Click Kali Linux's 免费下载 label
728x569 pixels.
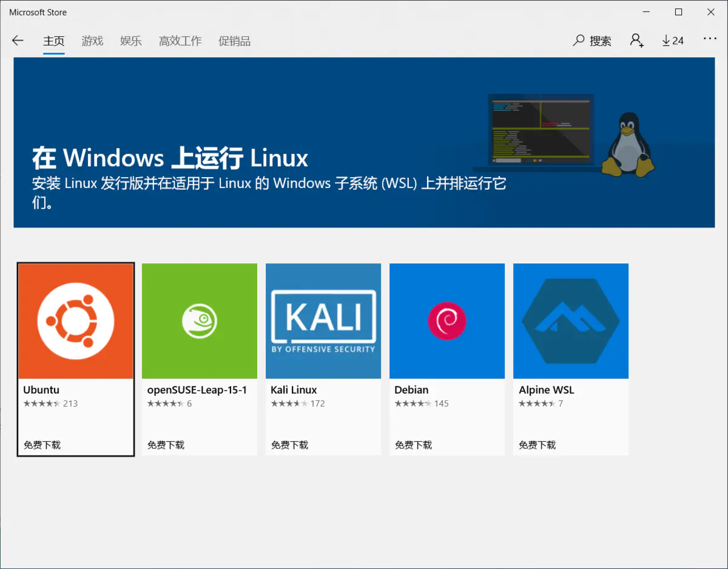point(290,445)
